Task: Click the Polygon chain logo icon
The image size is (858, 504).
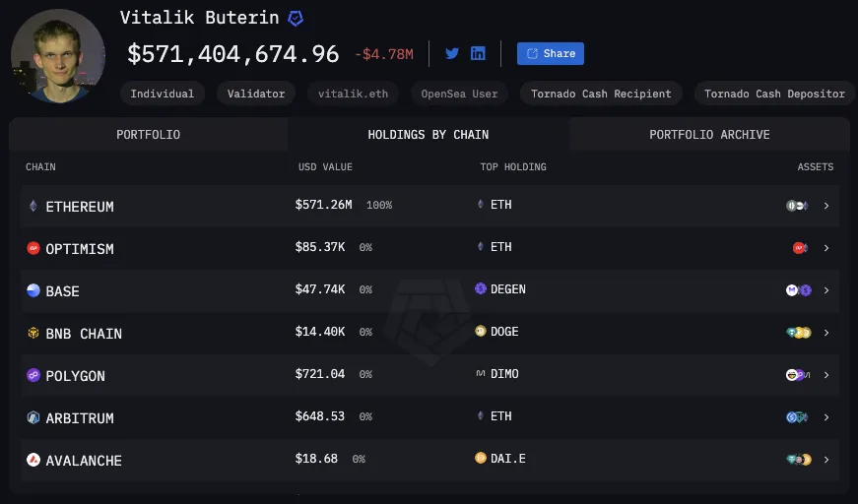Action: (33, 375)
